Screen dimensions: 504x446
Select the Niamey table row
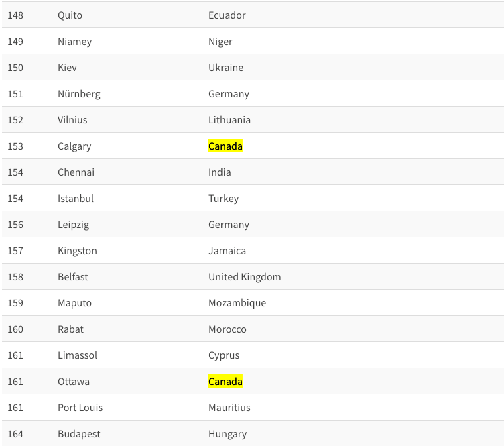point(253,41)
